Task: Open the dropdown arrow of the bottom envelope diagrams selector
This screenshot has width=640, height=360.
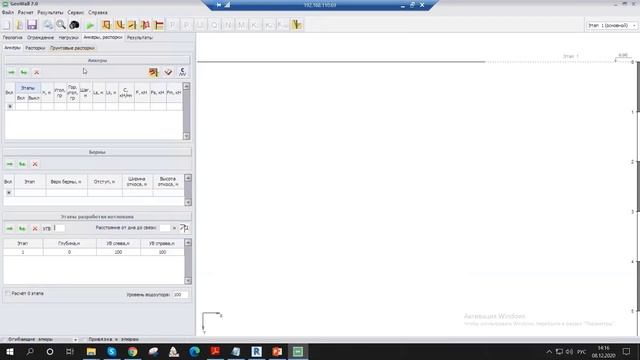Action: click(x=76, y=340)
